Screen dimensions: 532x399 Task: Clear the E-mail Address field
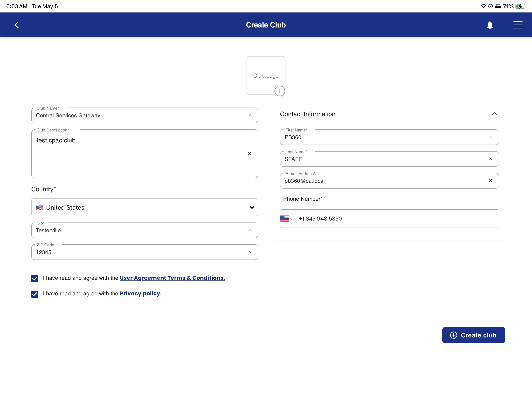490,180
